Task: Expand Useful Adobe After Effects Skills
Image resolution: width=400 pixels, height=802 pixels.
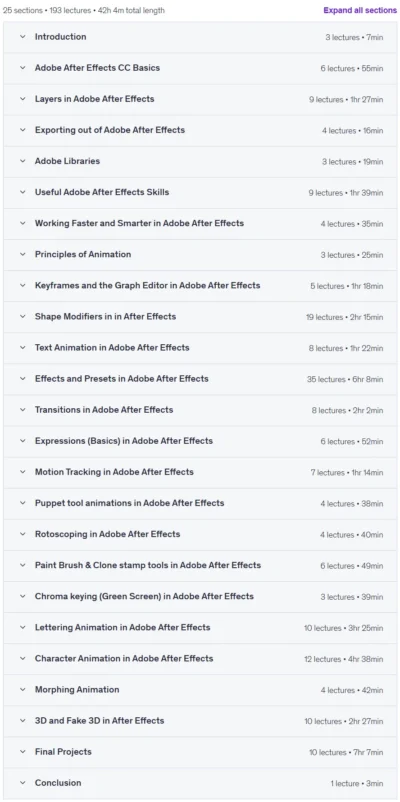Action: [200, 192]
